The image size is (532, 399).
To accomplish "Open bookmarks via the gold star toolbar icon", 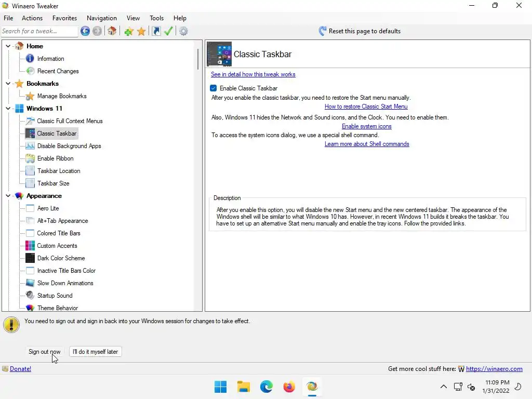I will 141,32.
